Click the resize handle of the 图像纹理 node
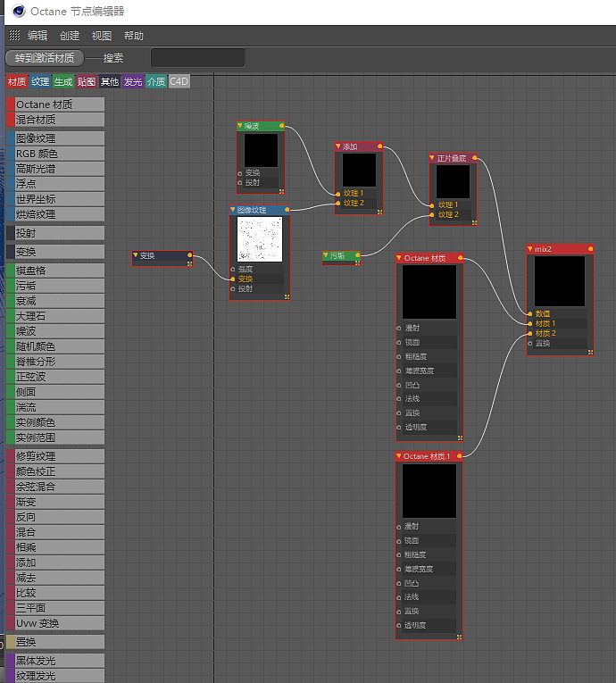This screenshot has width=616, height=683. [287, 296]
